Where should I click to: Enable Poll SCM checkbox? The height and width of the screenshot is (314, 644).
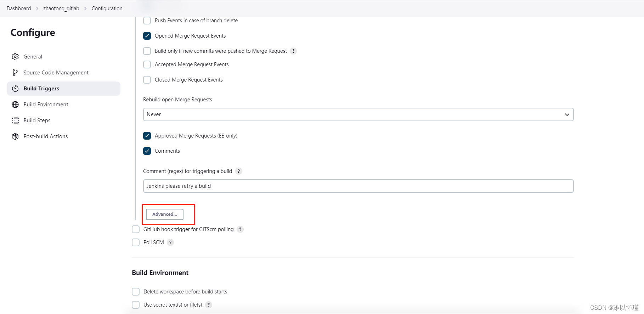[136, 242]
